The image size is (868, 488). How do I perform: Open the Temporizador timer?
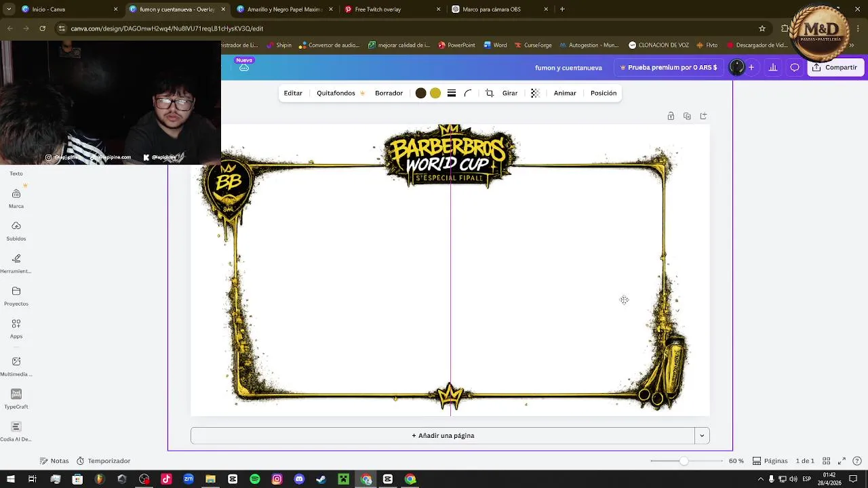pos(103,461)
